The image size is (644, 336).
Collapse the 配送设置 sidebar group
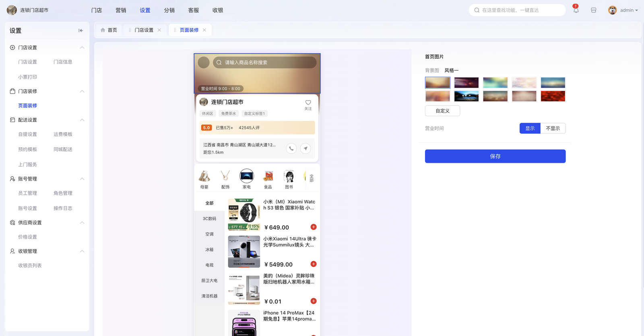[x=82, y=120]
